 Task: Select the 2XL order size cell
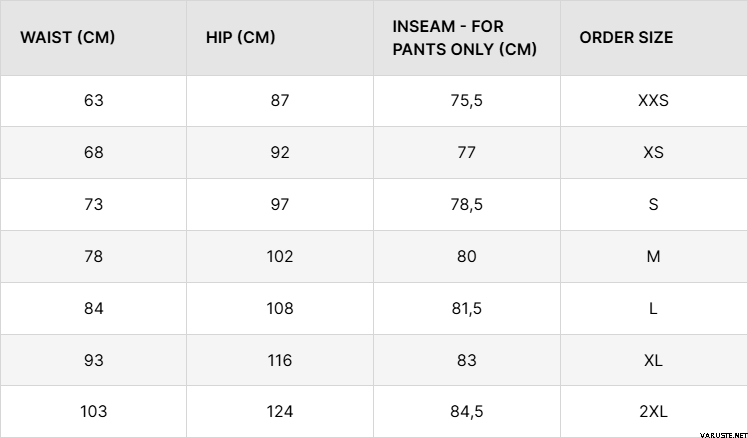(653, 411)
